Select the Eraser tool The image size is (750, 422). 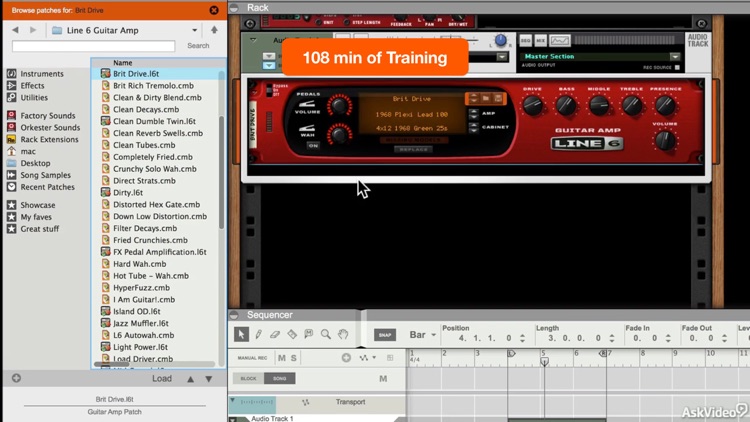(275, 334)
